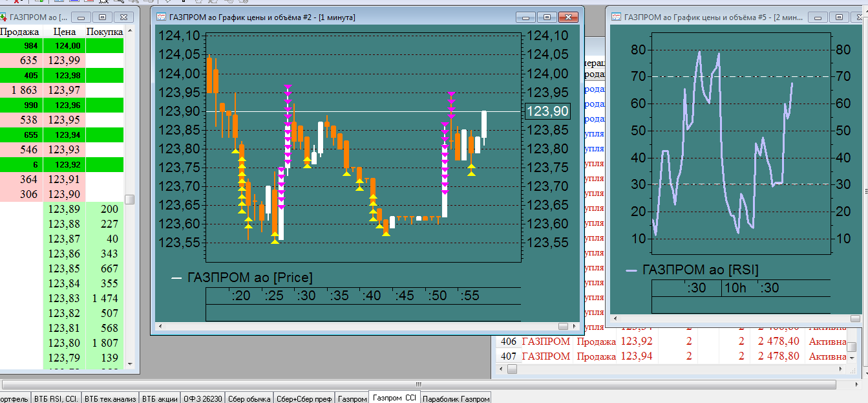Click the :25 time axis label on chart #2
Image resolution: width=868 pixels, height=403 pixels.
click(273, 296)
